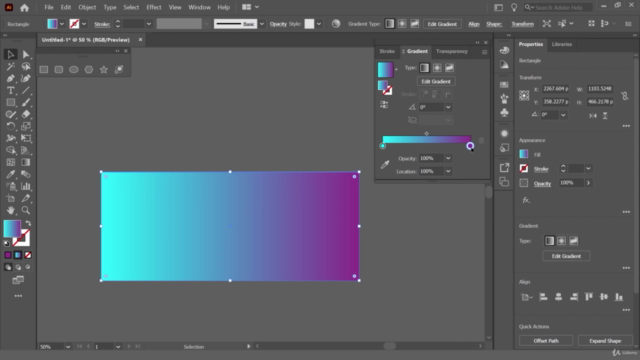Select the Artboard tool
This screenshot has width=640, height=360.
click(x=11, y=198)
